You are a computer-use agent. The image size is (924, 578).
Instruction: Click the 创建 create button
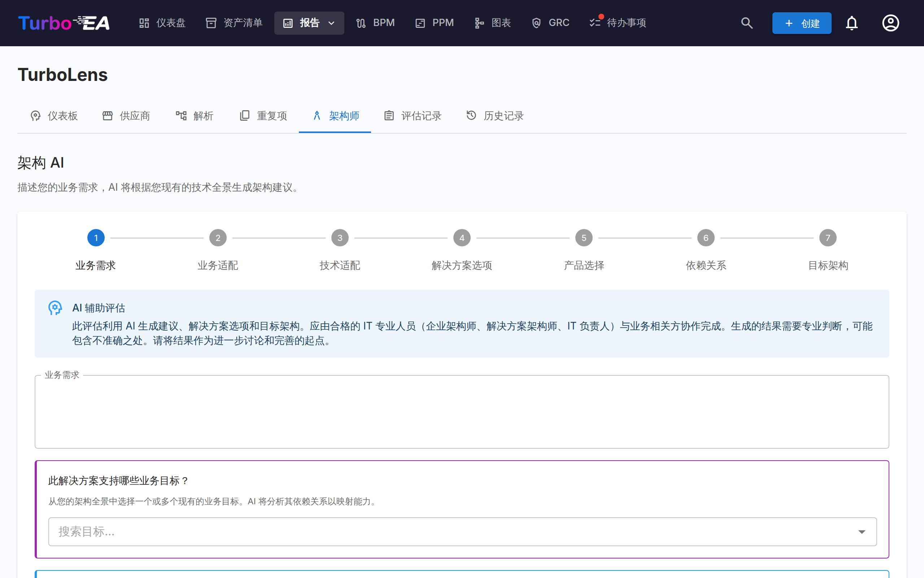tap(801, 23)
